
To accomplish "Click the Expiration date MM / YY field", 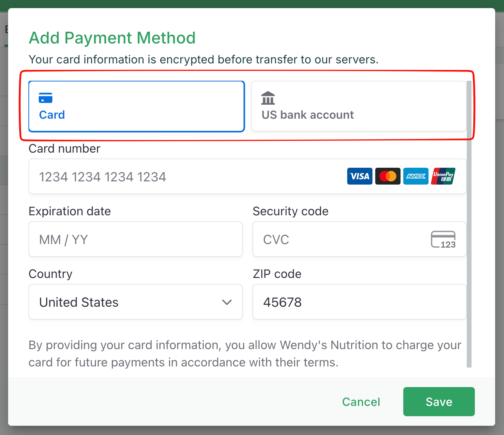I will point(135,240).
